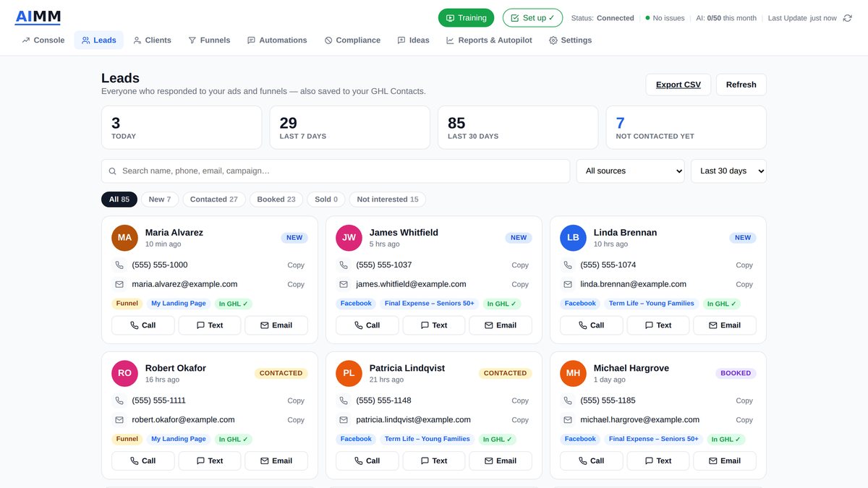Copy james.whitfield@example.com email address
868x488 pixels.
tap(520, 285)
